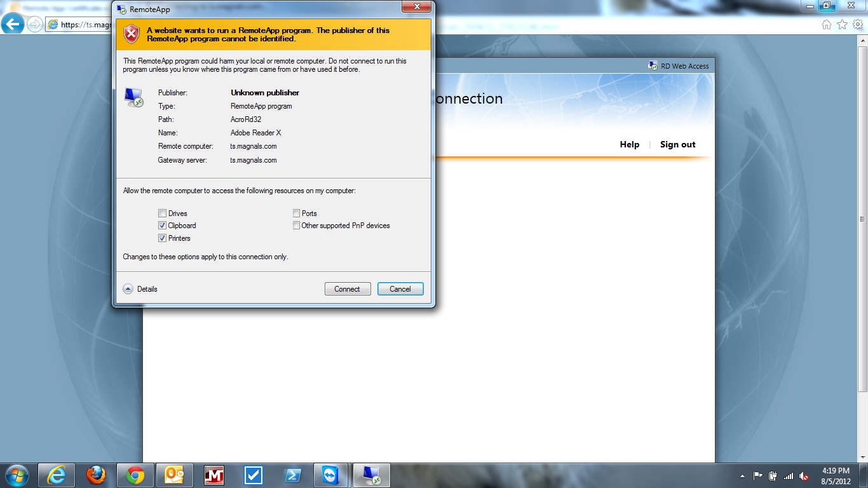Click the red warning shield icon
Image resolution: width=868 pixels, height=488 pixels.
[x=132, y=34]
